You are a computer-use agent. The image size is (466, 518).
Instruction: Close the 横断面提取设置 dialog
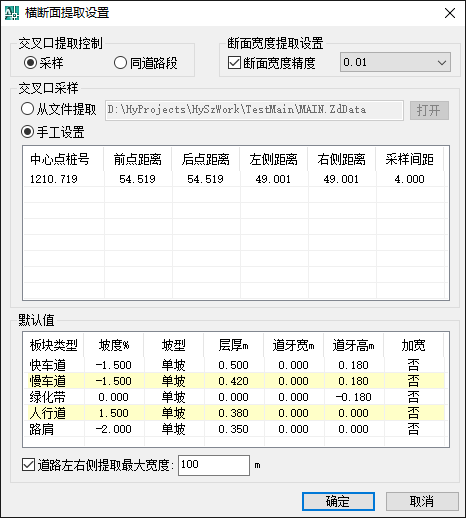(x=450, y=13)
